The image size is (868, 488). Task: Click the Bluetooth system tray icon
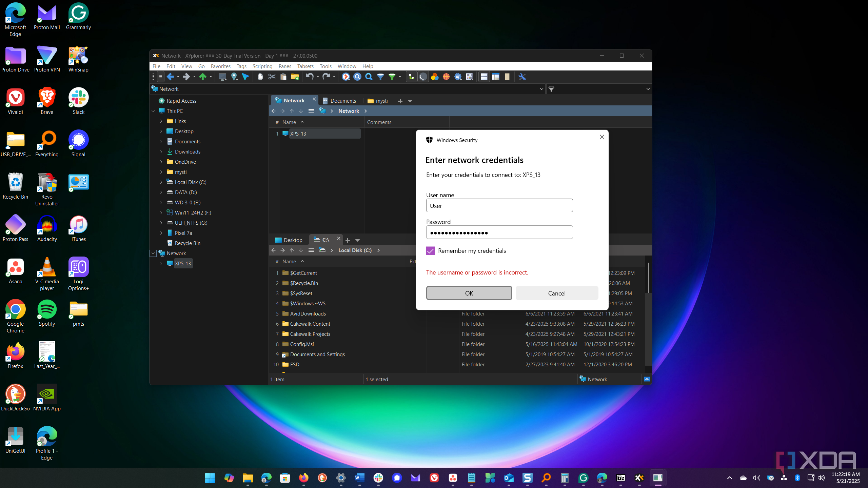[x=797, y=478]
